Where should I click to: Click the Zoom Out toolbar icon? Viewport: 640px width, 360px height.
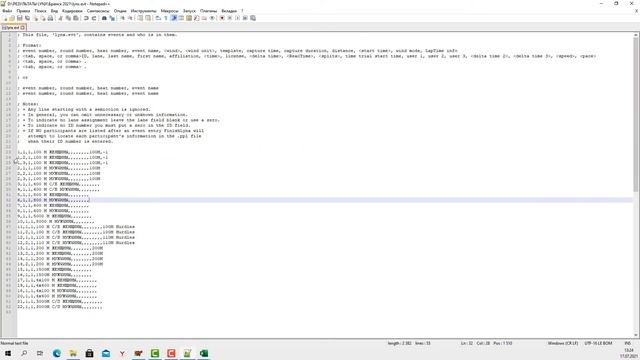[130, 18]
